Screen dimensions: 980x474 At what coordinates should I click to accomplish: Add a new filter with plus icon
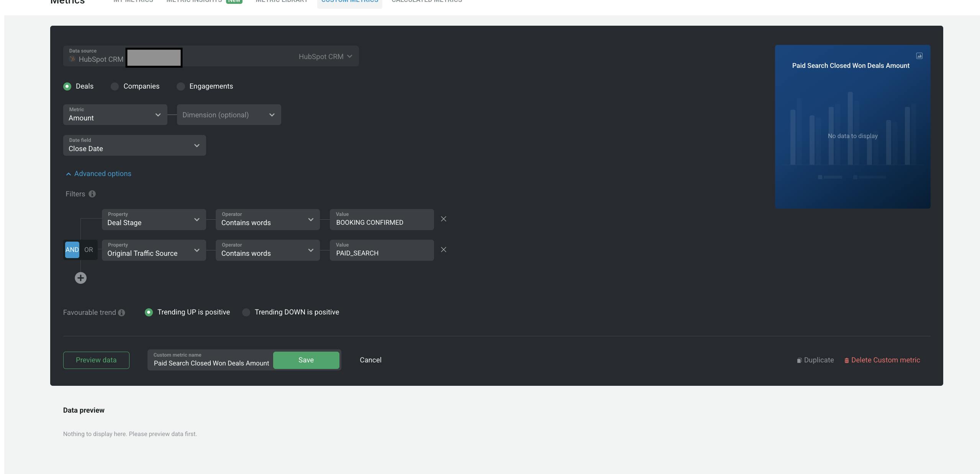click(x=80, y=278)
